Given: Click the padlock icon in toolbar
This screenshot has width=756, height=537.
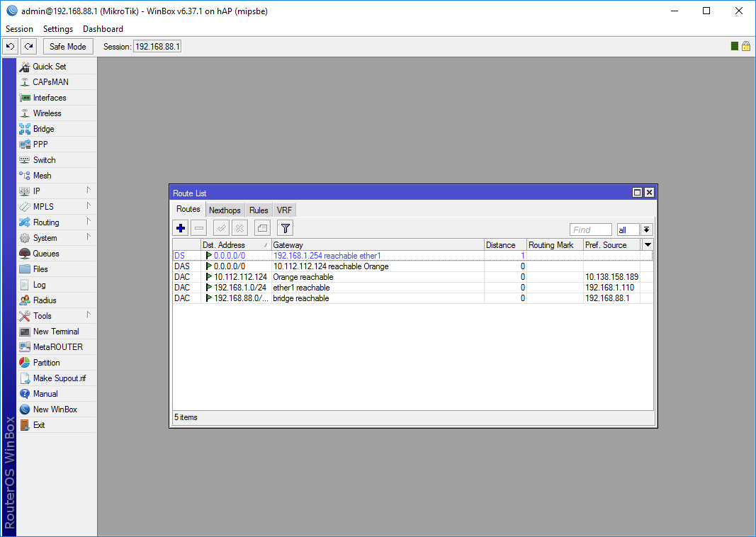Looking at the screenshot, I should click(x=746, y=46).
